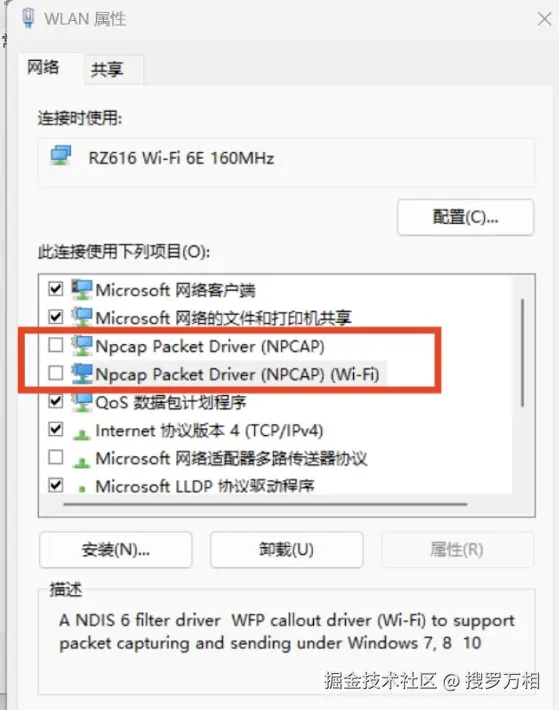Image resolution: width=559 pixels, height=710 pixels.
Task: Click the WLAN adapter icon in title bar
Action: pyautogui.click(x=28, y=18)
